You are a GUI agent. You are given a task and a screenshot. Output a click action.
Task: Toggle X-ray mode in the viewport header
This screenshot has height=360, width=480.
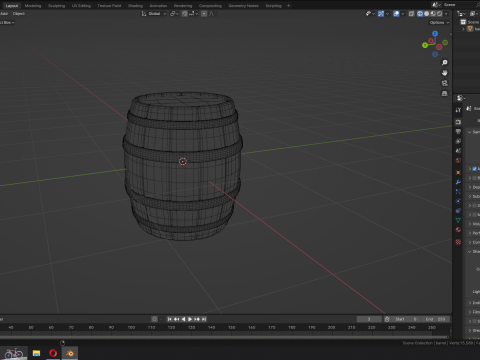(x=411, y=14)
